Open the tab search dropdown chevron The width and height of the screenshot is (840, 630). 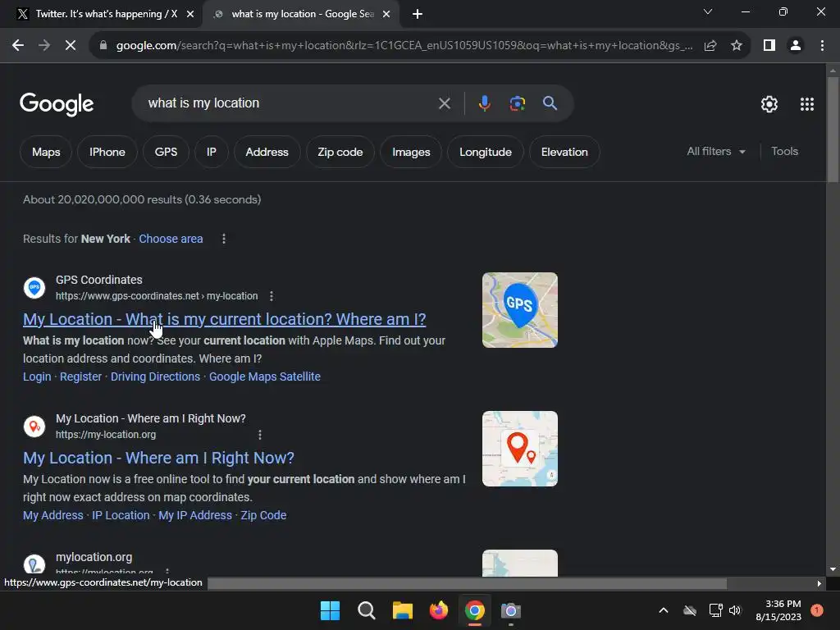point(708,11)
